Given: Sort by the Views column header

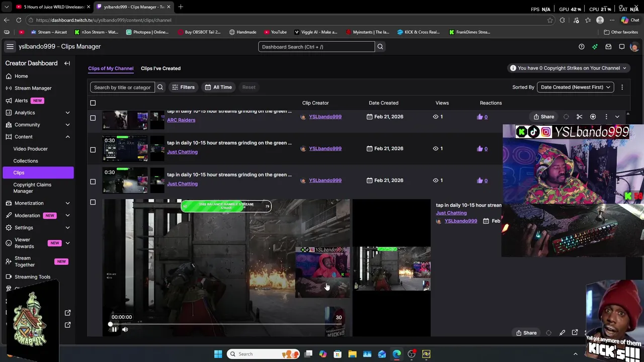Looking at the screenshot, I should tap(442, 103).
